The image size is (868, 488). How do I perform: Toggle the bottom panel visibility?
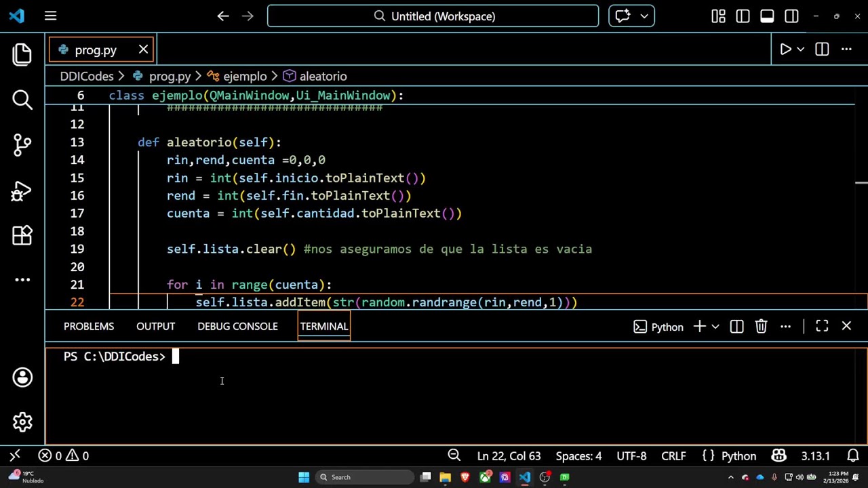pos(767,16)
